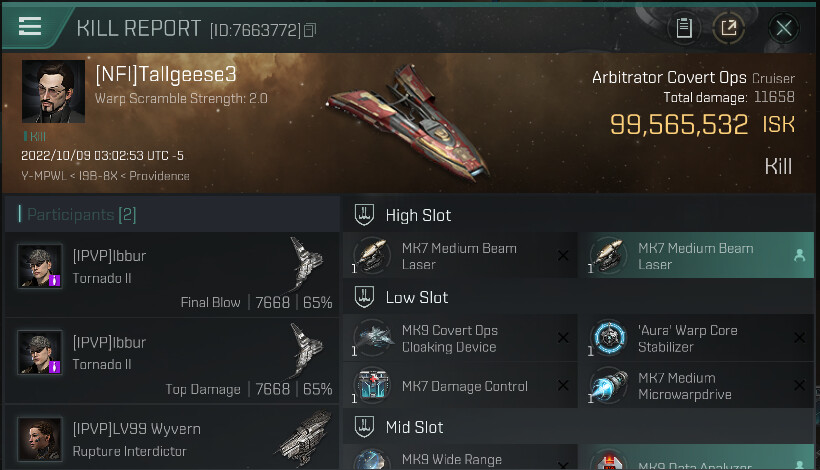Open the Final Blow Ibbur participant entry
The image size is (820, 470).
[x=172, y=274]
